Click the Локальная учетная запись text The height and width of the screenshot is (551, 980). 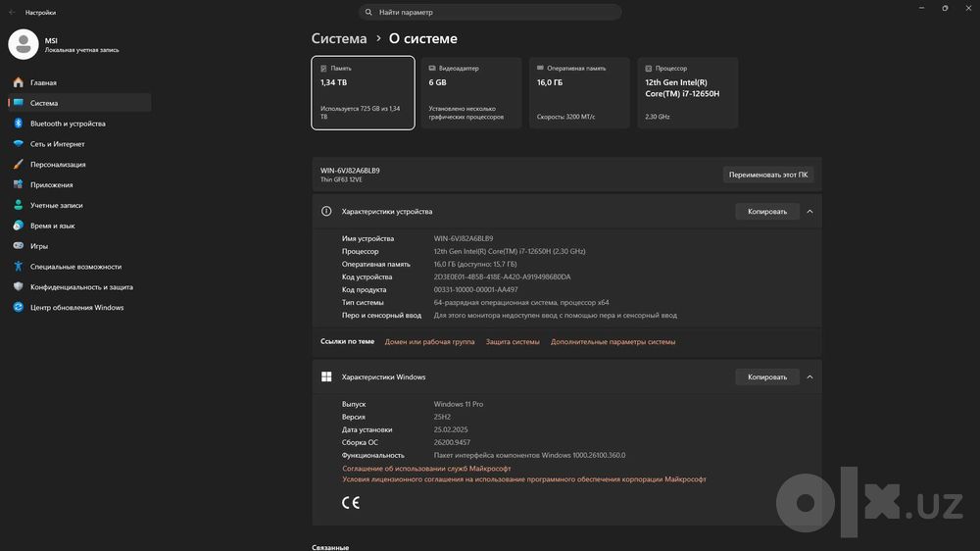81,50
